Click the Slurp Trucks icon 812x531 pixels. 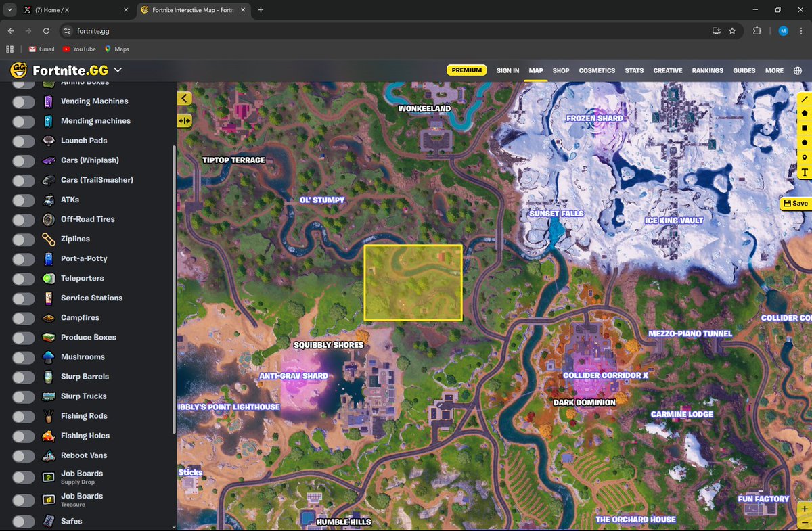point(48,396)
